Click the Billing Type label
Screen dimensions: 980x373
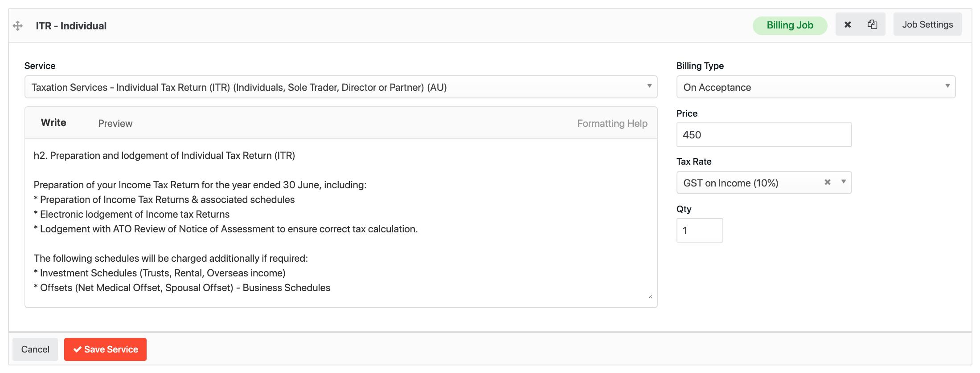[x=700, y=66]
